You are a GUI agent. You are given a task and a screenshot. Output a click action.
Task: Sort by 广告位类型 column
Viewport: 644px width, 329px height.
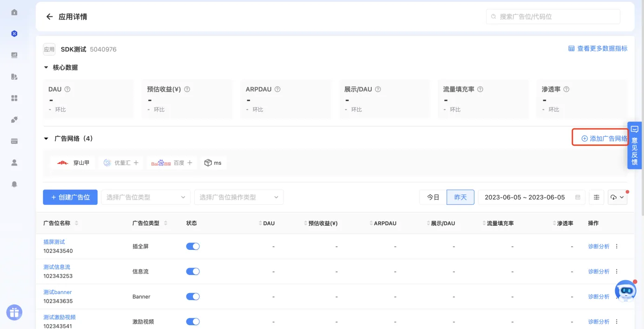click(x=165, y=223)
